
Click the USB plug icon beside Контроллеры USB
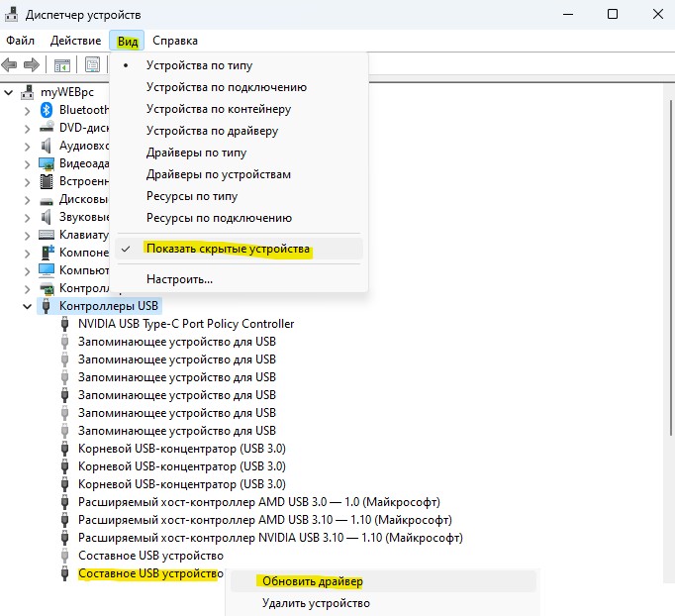(x=47, y=306)
